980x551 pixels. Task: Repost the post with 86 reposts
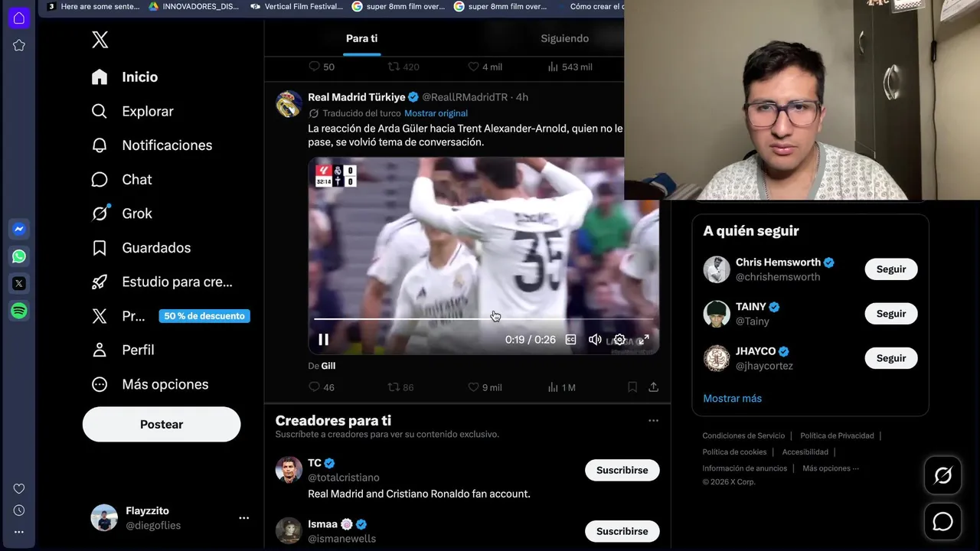coord(400,387)
